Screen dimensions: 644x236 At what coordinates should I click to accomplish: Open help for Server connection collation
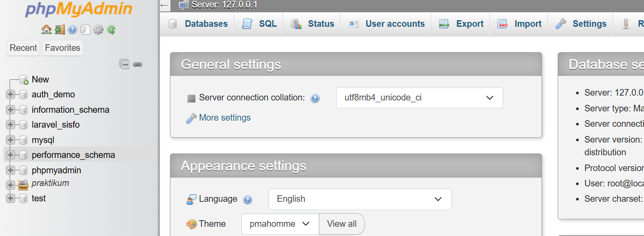(x=315, y=98)
